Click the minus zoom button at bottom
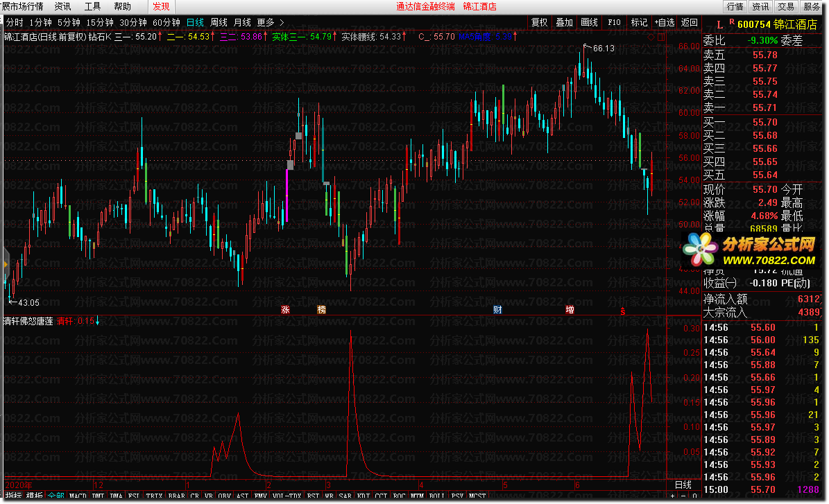Screen dimensions: 829x504 683,496
